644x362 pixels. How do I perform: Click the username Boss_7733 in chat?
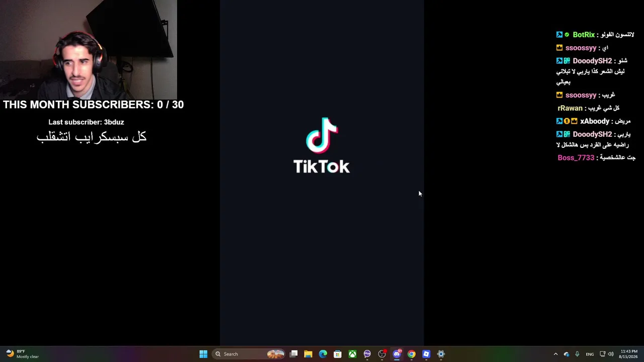tap(576, 157)
